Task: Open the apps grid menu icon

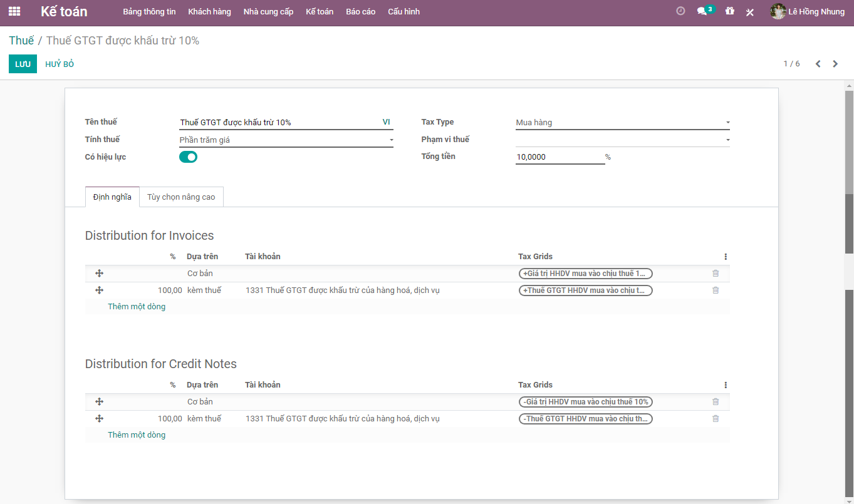Action: pos(14,11)
